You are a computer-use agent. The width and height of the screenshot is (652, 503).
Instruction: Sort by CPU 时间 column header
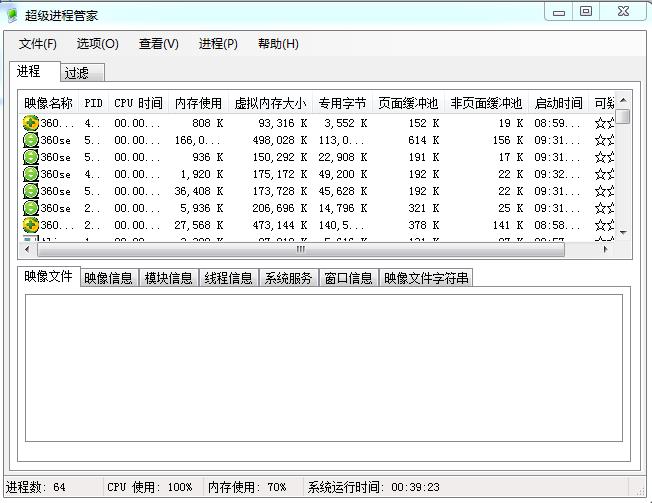click(x=138, y=103)
